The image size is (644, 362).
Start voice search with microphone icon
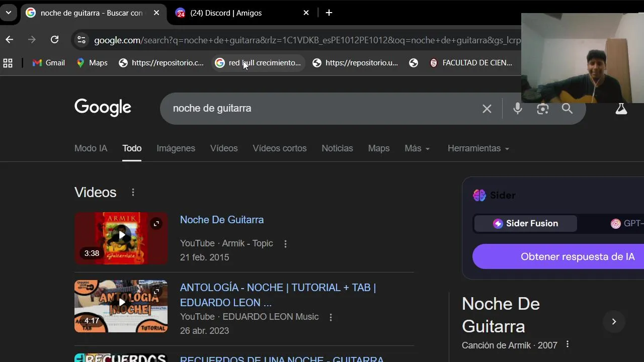tap(518, 109)
